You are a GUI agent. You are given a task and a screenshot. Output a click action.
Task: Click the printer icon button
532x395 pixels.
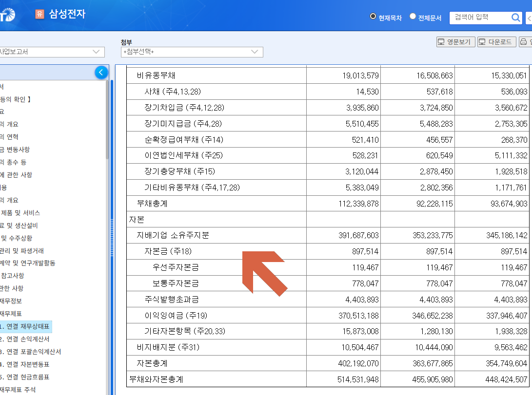pyautogui.click(x=525, y=42)
